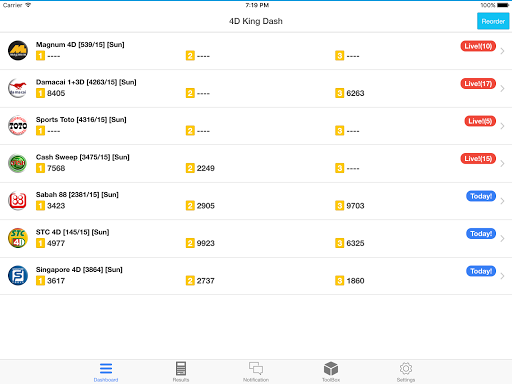Screen dimensions: 512x384
Task: Tap the Live!(17) badge on Damacai
Action: (478, 83)
